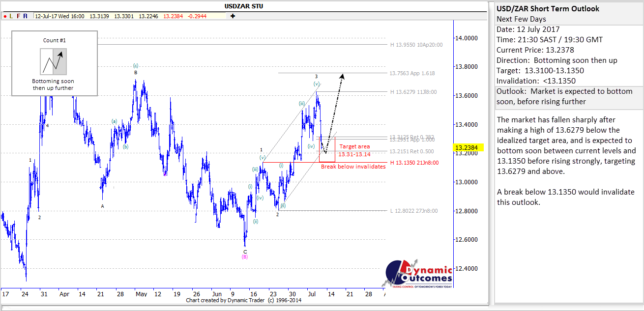The height and width of the screenshot is (311, 644).
Task: Click the 13.7563 App 1.618 label
Action: [412, 73]
